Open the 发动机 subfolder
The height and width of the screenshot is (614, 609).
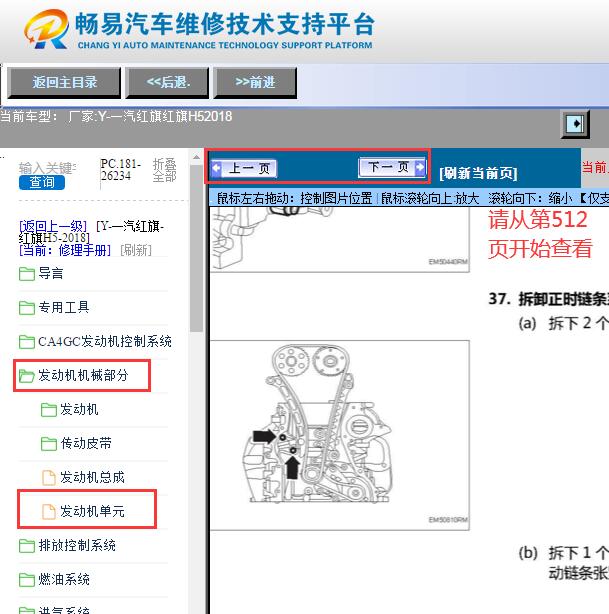point(79,410)
